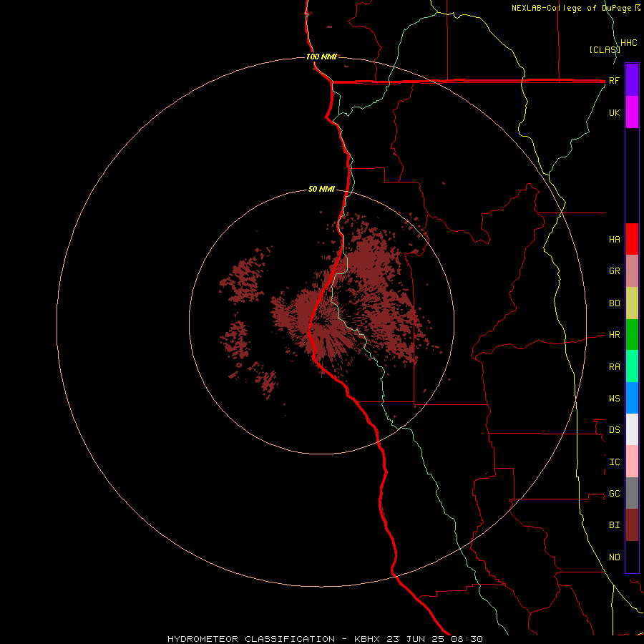The height and width of the screenshot is (644, 644).
Task: Click the light pink IC legend swatch
Action: point(632,462)
